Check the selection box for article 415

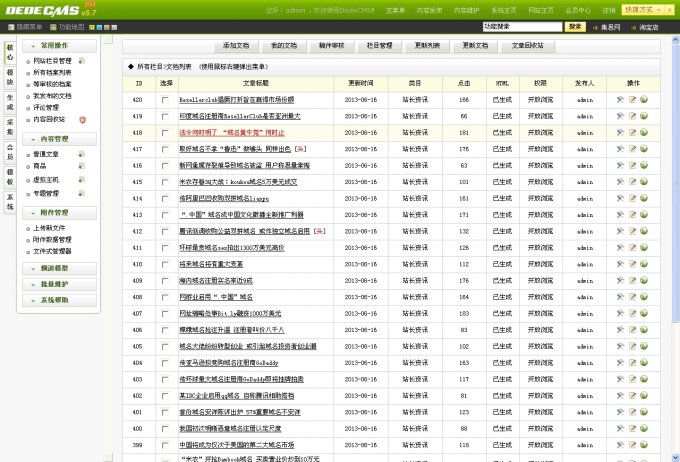pyautogui.click(x=165, y=182)
